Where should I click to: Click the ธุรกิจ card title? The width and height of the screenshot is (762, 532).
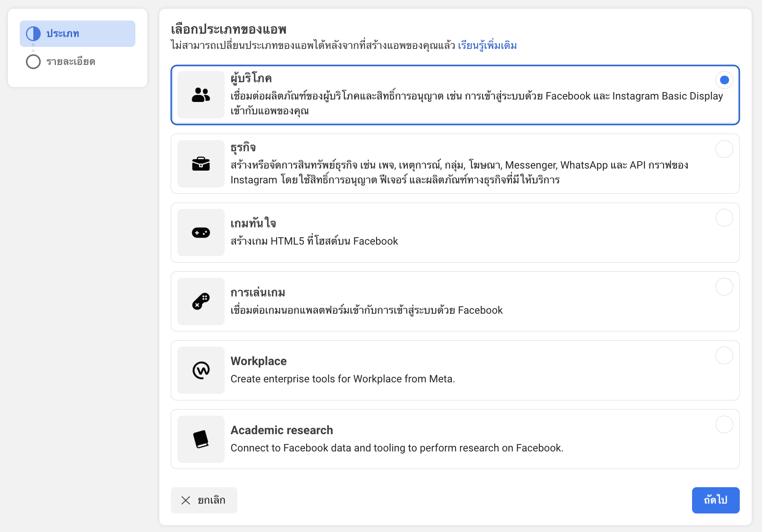[x=243, y=147]
